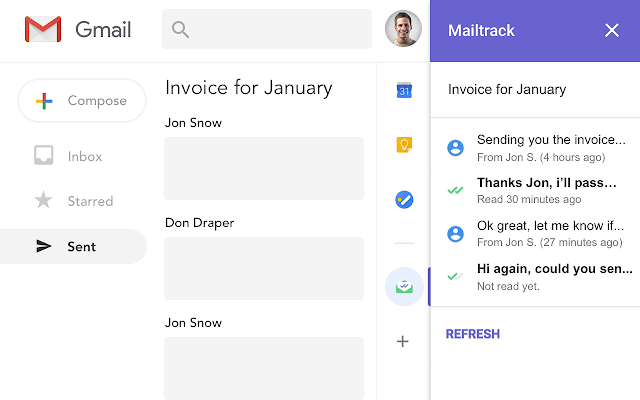The height and width of the screenshot is (400, 640).
Task: Refresh Mailtrack tracking activity
Action: coord(472,334)
